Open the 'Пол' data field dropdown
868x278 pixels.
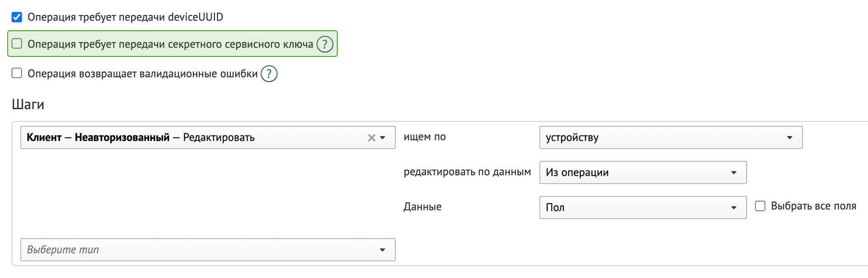[643, 208]
